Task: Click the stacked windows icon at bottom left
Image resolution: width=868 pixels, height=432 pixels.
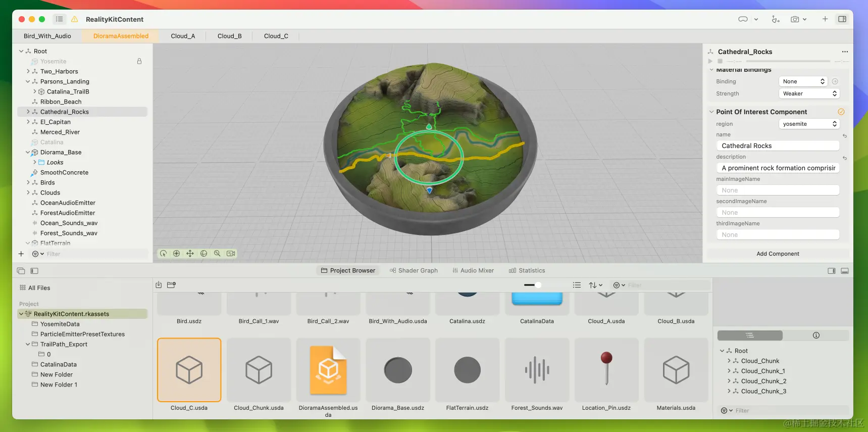Action: point(21,271)
